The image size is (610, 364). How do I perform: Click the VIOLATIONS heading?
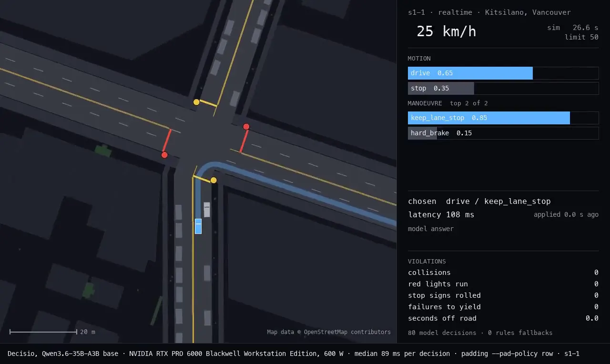coord(427,262)
